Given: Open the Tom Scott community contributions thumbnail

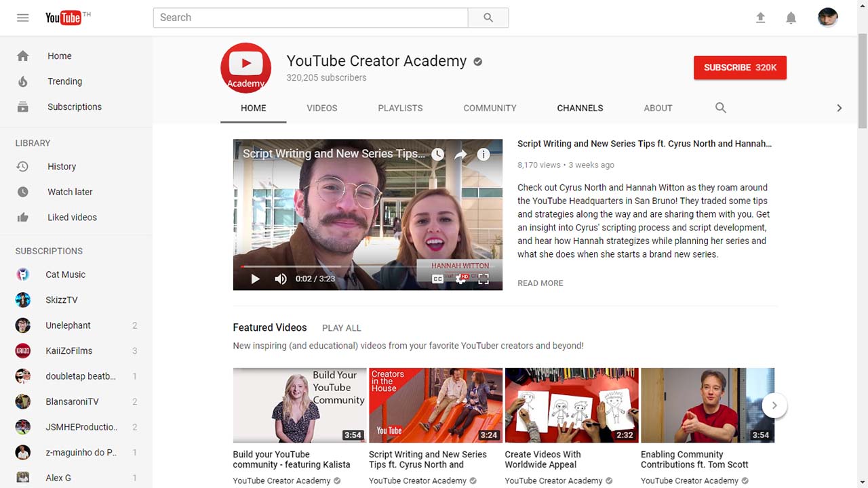Looking at the screenshot, I should point(707,405).
